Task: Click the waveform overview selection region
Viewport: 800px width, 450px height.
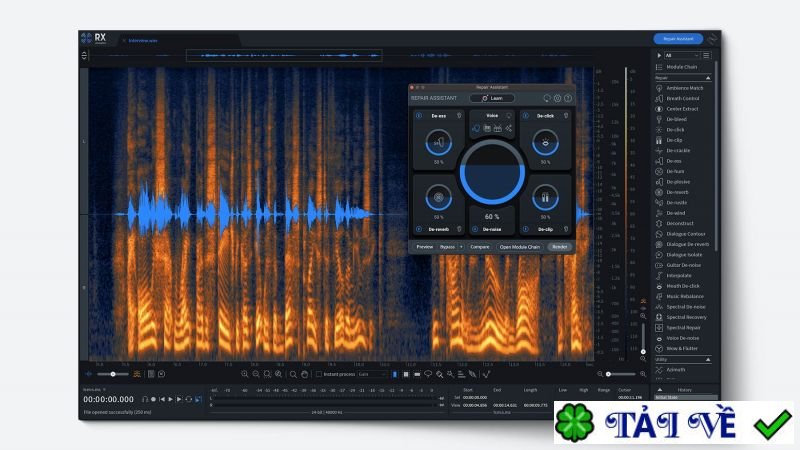Action: click(x=284, y=55)
